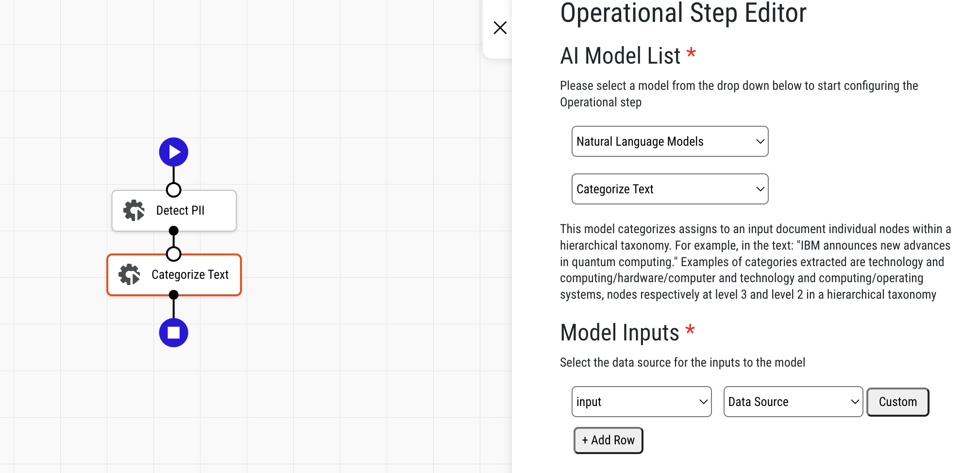Image resolution: width=980 pixels, height=473 pixels.
Task: Click the output port below Categorize Text node
Action: pyautogui.click(x=173, y=294)
